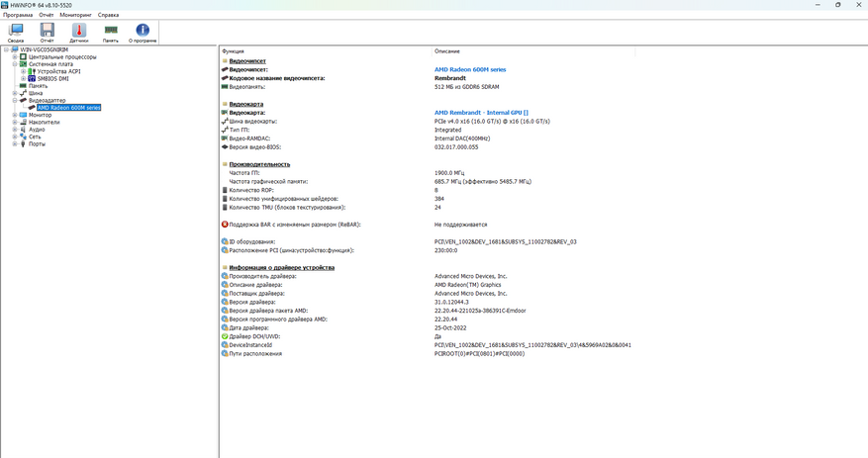Click the Видеокарта section heading
This screenshot has height=458, width=868.
coord(246,104)
